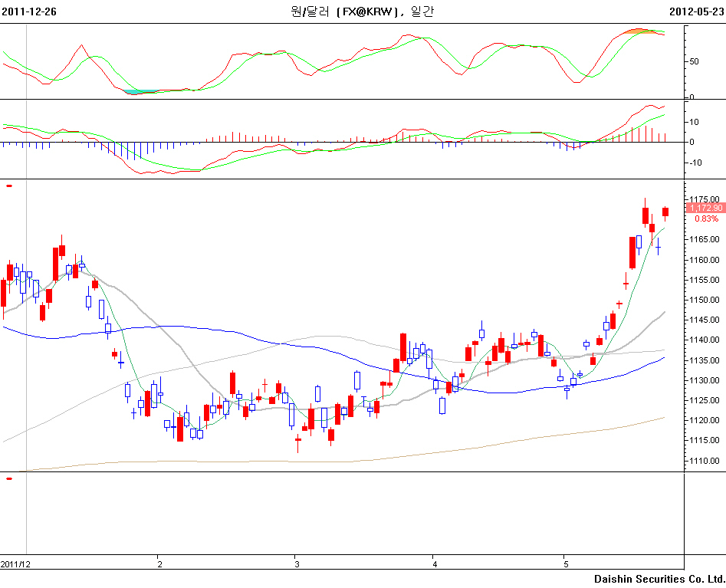Select the last red candlestick on the chart
The height and width of the screenshot is (588, 726).
[x=665, y=212]
